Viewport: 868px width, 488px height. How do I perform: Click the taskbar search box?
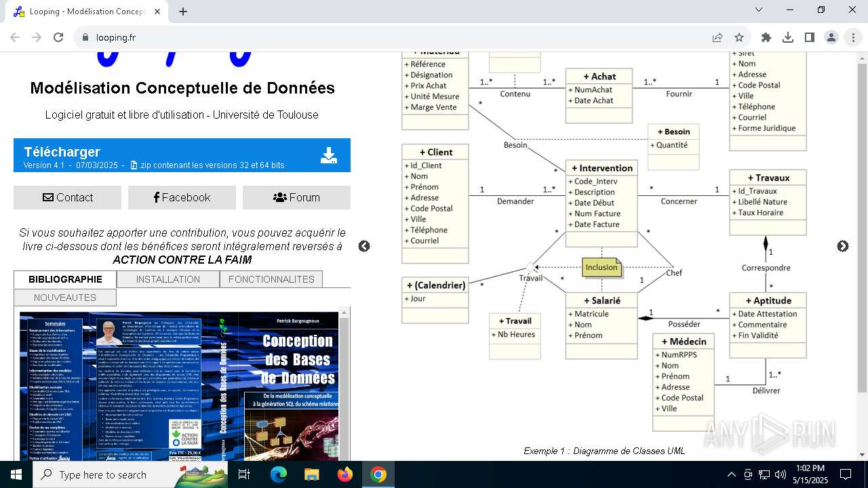click(130, 474)
